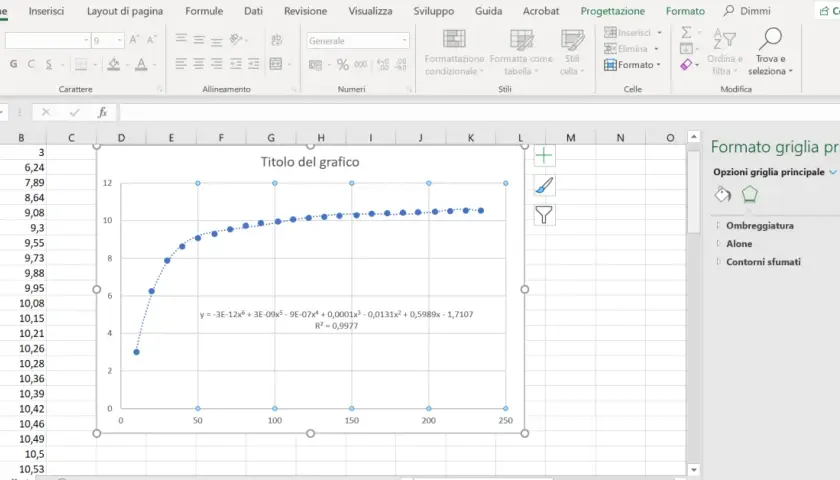This screenshot has height=480, width=840.
Task: Apply percent style to cells
Action: point(343,65)
